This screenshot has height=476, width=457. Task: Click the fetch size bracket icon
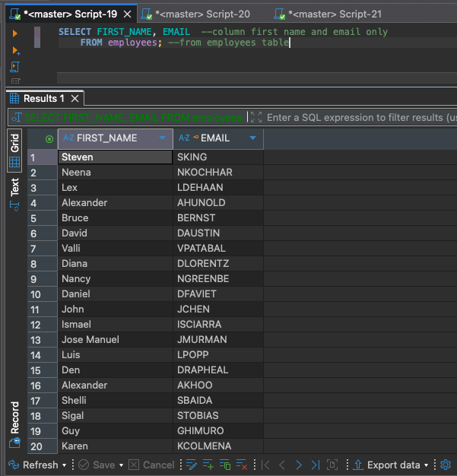click(x=332, y=465)
